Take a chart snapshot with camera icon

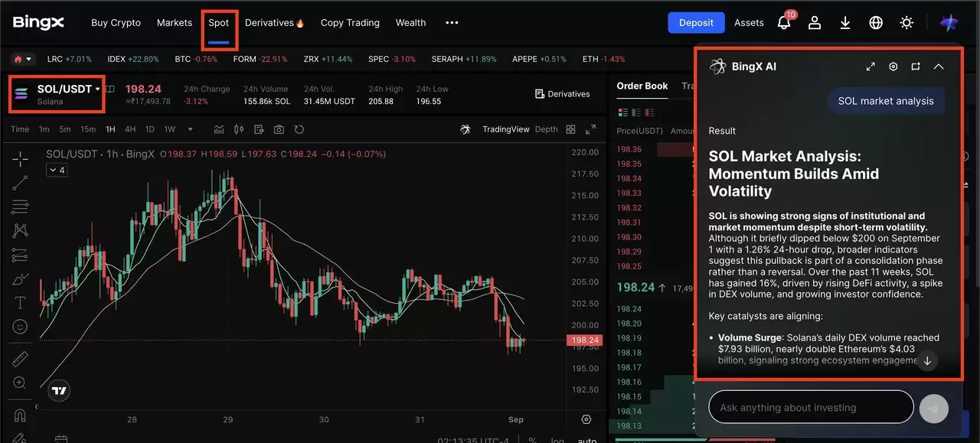click(279, 129)
